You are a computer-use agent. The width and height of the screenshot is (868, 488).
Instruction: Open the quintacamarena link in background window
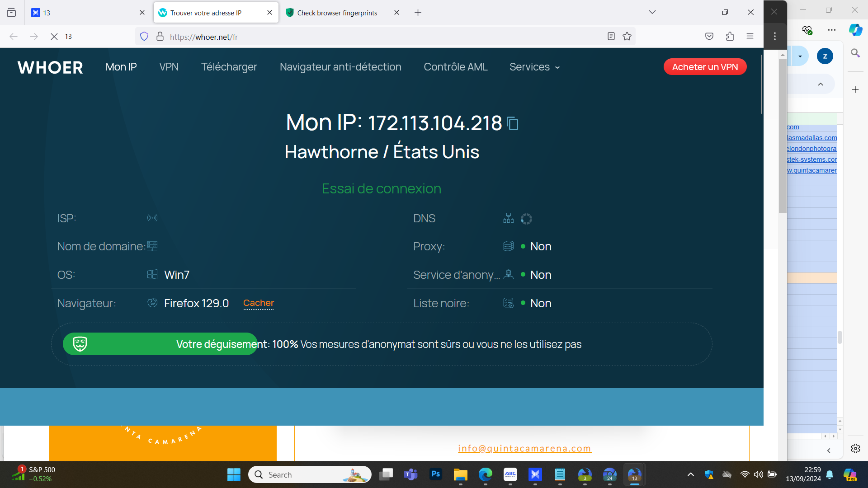click(812, 170)
